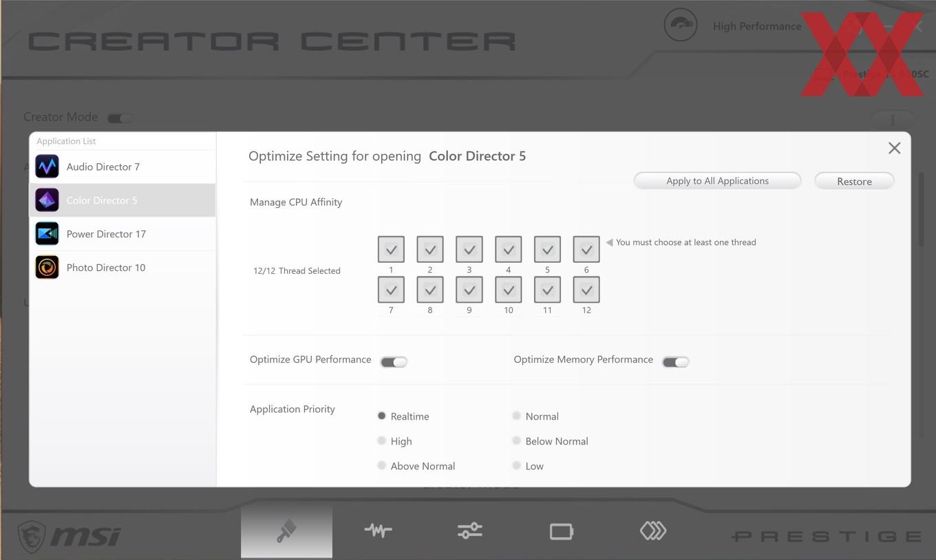
Task: Select Audio Director 7 in list
Action: tap(123, 166)
